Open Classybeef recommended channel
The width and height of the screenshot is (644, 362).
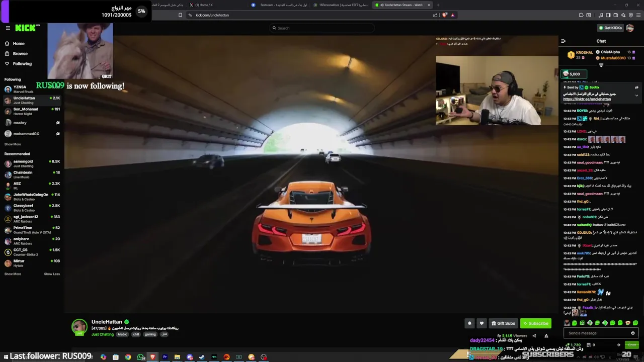coord(32,208)
